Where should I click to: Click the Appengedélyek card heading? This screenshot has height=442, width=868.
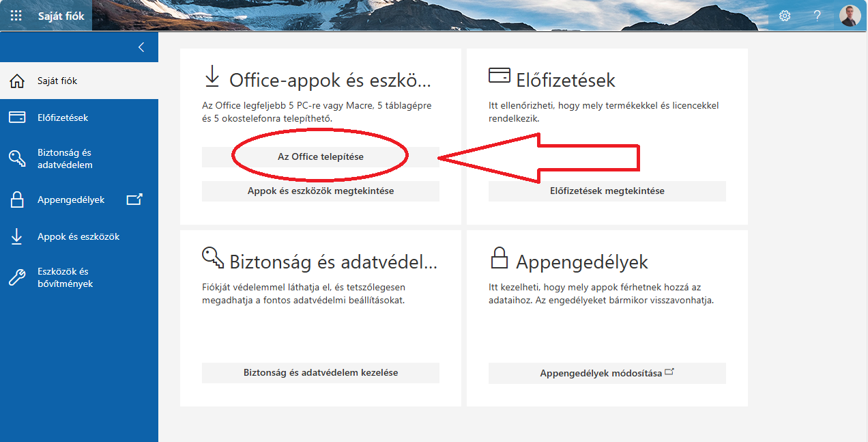click(x=582, y=262)
